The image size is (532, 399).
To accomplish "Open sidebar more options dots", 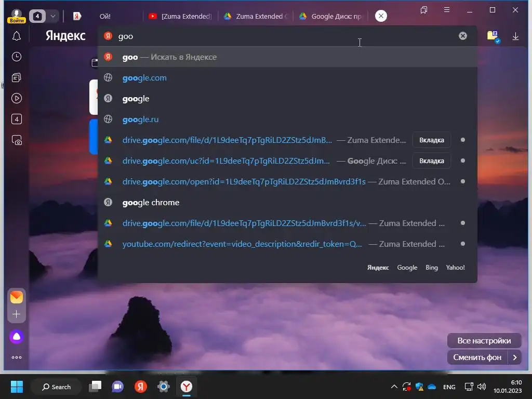I will pos(16,357).
